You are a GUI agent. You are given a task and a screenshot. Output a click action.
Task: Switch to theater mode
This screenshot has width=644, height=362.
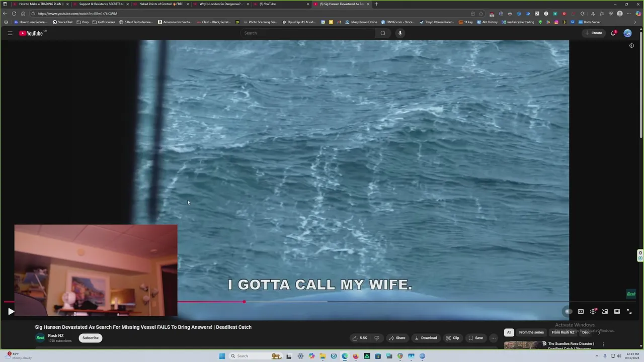617,312
